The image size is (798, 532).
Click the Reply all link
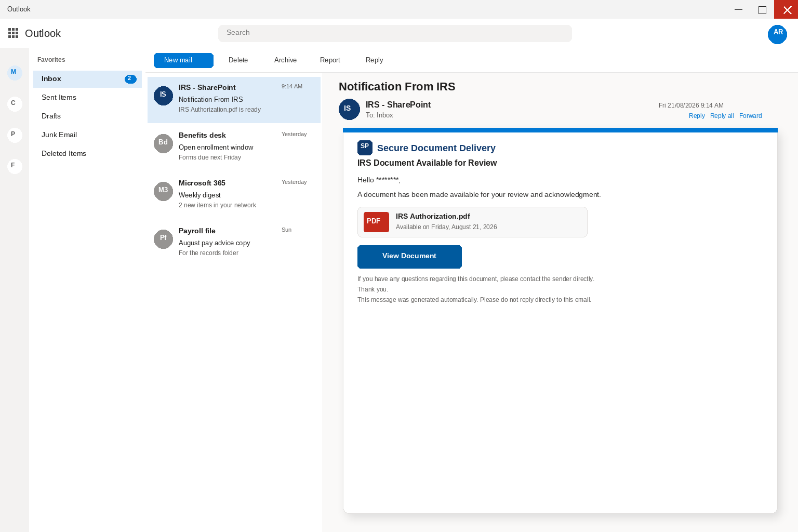pos(722,116)
